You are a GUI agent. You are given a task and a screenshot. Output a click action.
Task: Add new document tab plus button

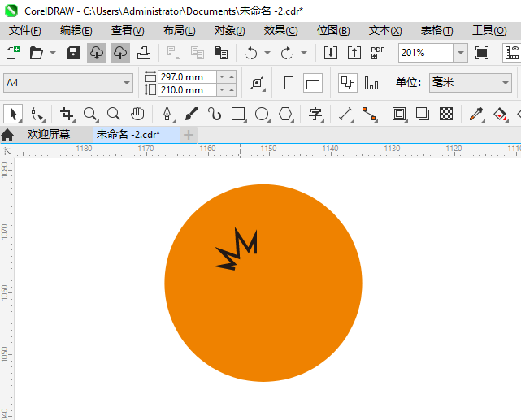pos(189,135)
